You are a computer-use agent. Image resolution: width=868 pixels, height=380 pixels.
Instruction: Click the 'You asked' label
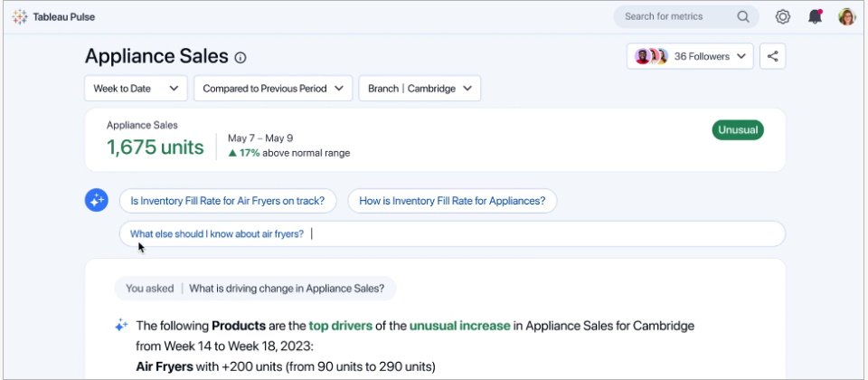pyautogui.click(x=149, y=289)
